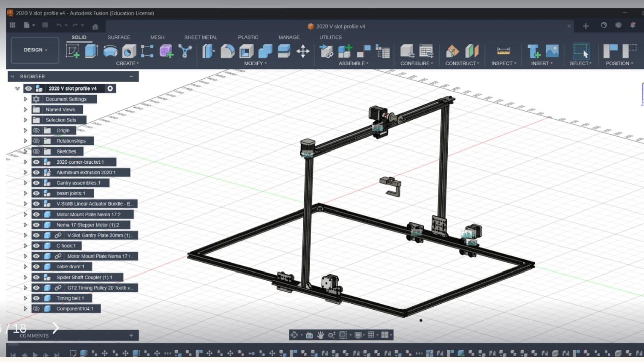Toggle visibility of cable drum:1
Screen dimensions: 644x362
(x=36, y=267)
